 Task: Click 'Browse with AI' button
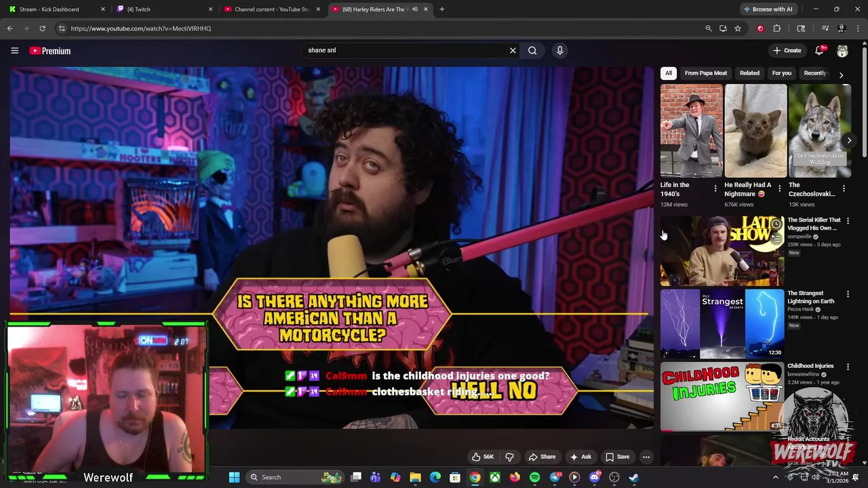click(x=768, y=9)
